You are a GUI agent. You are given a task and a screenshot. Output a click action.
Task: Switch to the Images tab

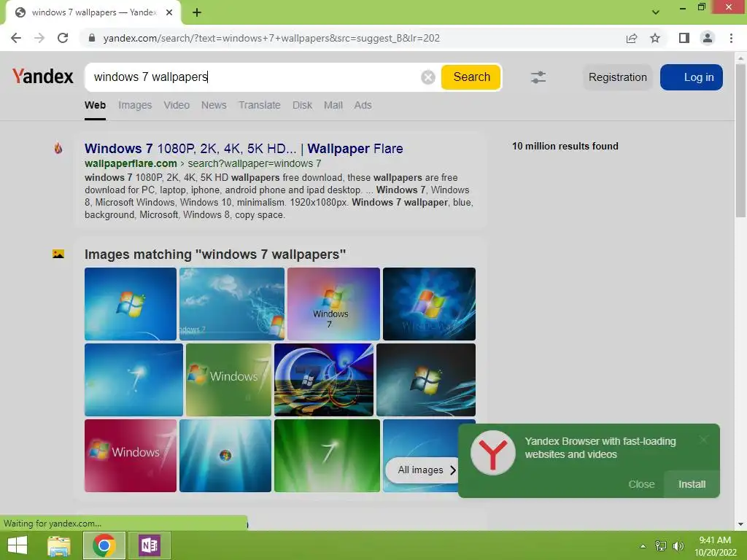135,105
